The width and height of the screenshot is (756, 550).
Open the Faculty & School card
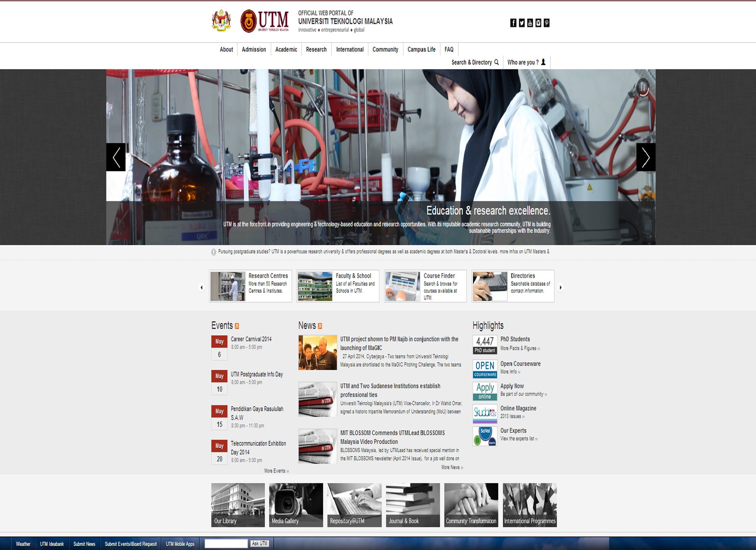tap(338, 286)
